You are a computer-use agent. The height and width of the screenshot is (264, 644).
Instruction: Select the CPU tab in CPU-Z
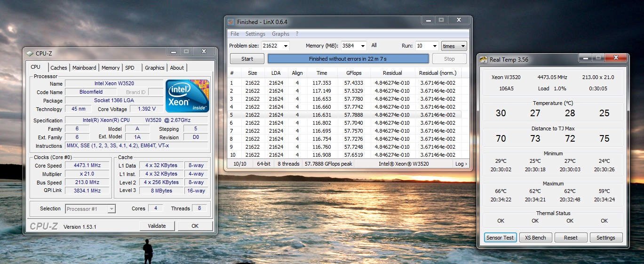36,67
